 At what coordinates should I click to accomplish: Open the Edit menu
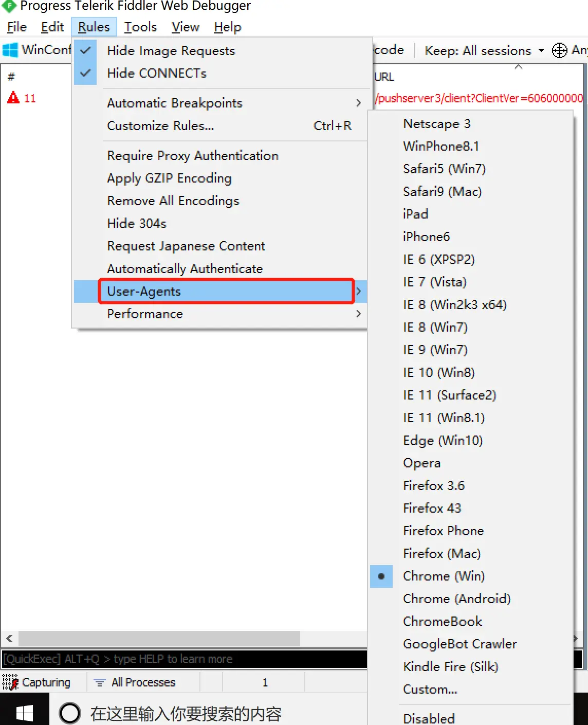coord(52,27)
